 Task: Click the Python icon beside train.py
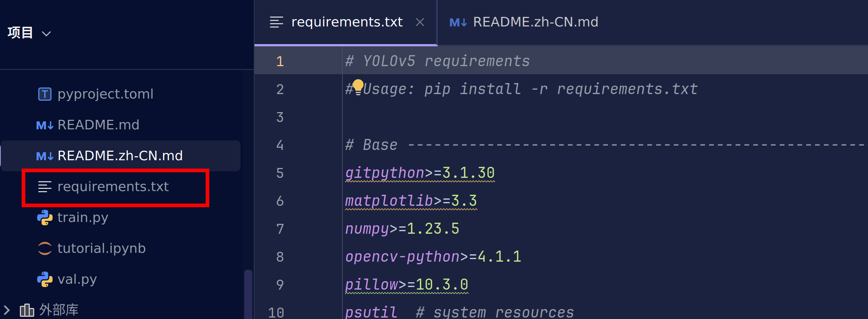coord(45,218)
